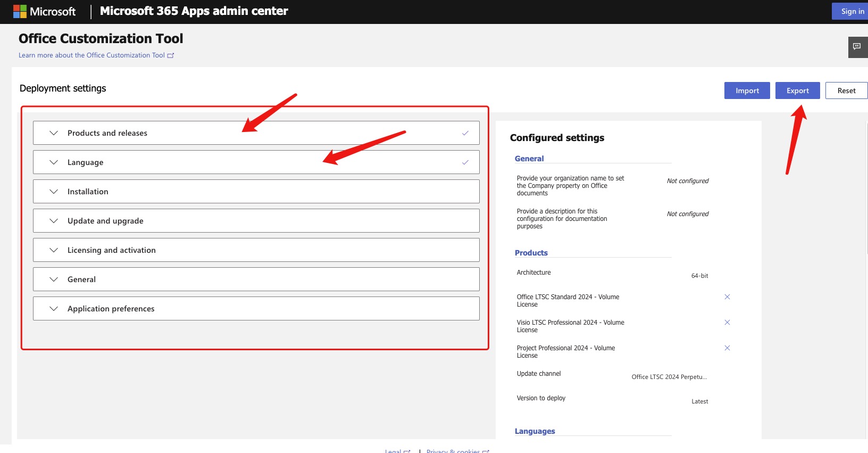Click Not configured for configuration description
Viewport: 868px width, 453px height.
688,214
